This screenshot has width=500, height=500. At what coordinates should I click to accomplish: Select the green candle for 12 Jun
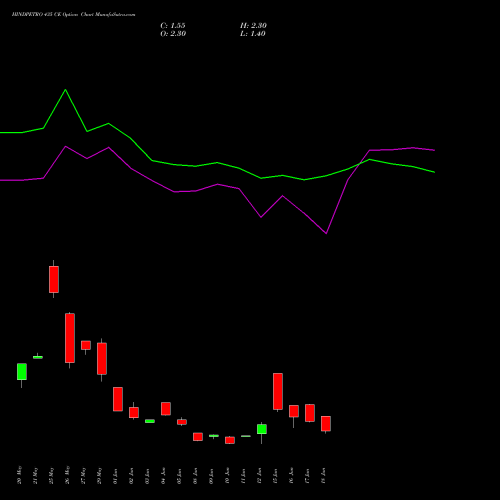262,429
